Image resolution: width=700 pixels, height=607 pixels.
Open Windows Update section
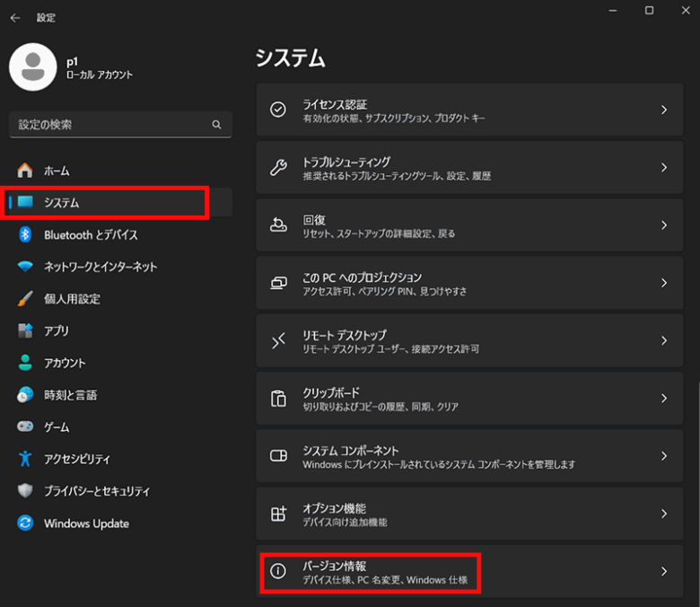point(120,523)
